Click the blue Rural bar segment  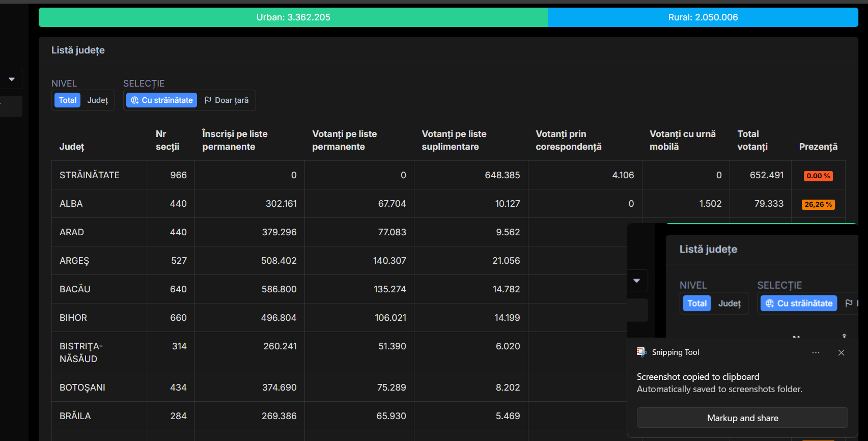[x=703, y=17]
